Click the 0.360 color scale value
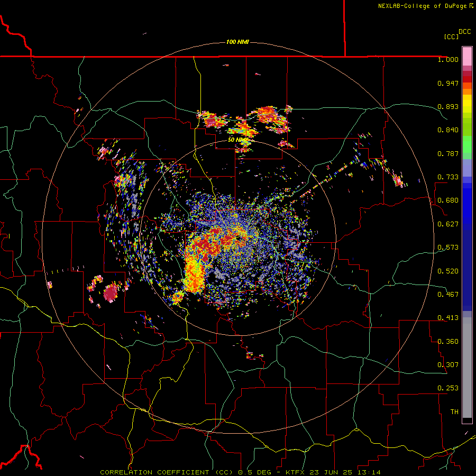This screenshot has width=476, height=476. coord(448,342)
